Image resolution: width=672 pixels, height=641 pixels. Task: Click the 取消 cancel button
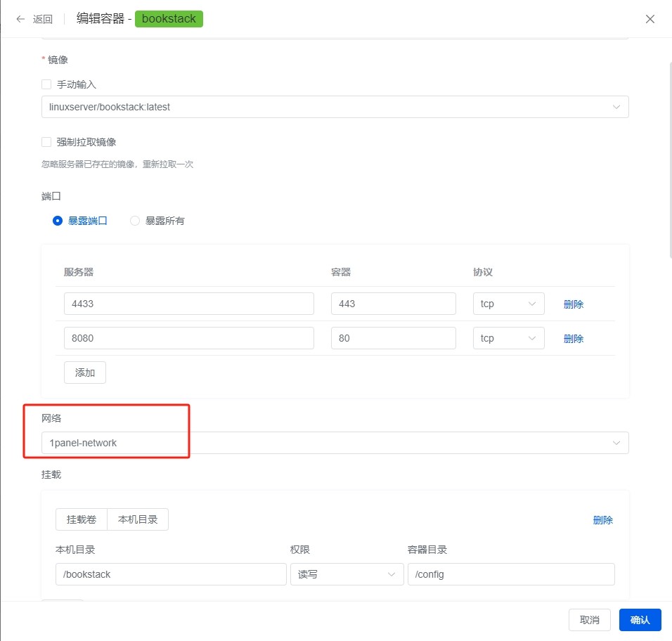[589, 620]
